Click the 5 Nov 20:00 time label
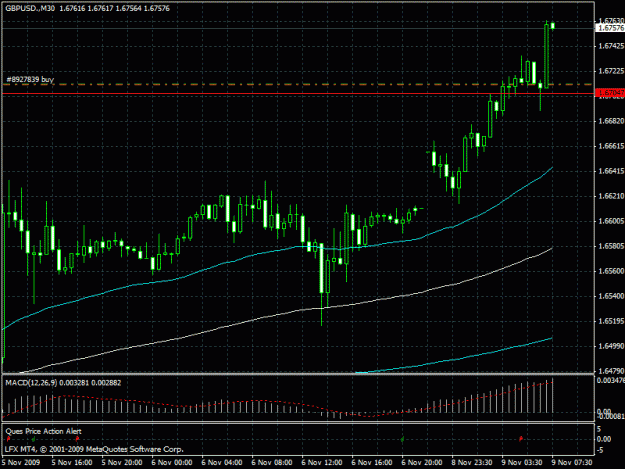 click(x=122, y=462)
